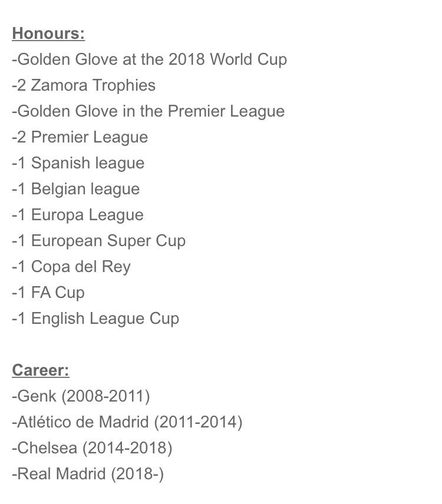Image resolution: width=442 pixels, height=504 pixels.
Task: Select Golden Glove in the Premier League text
Action: pyautogui.click(x=148, y=111)
